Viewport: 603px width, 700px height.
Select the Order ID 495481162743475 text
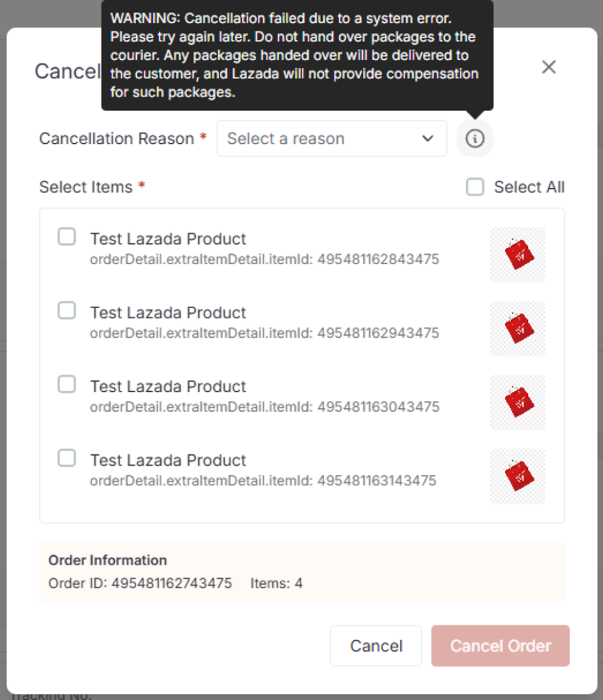coord(172,583)
